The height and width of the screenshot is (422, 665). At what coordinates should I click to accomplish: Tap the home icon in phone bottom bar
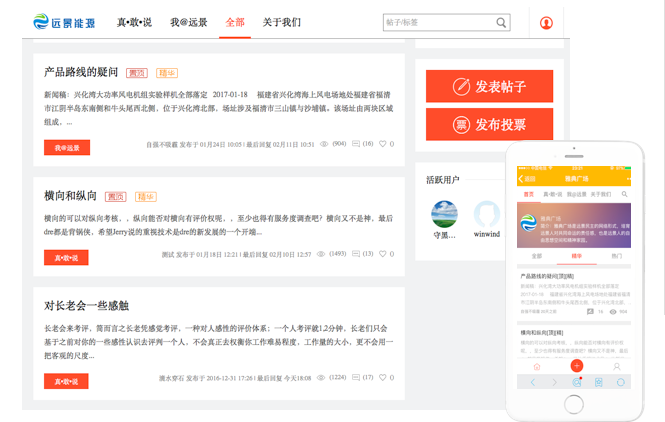536,366
